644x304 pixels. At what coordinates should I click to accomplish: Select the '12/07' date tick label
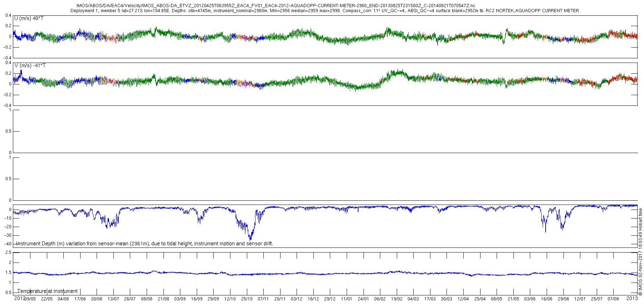(x=580, y=299)
